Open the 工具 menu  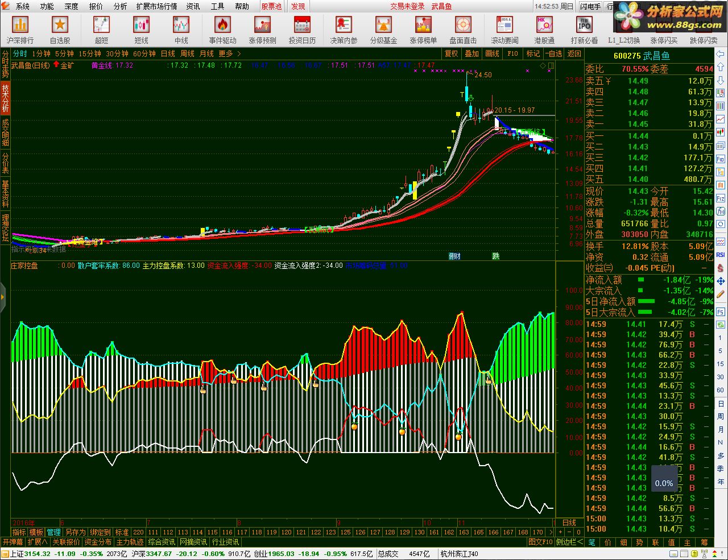coord(218,6)
